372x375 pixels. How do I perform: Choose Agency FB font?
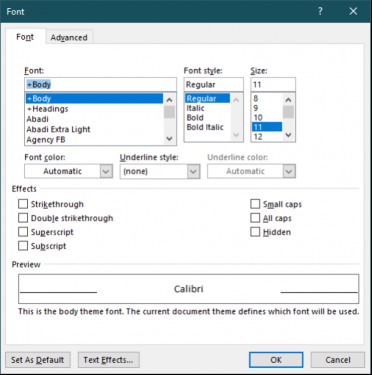click(x=94, y=140)
